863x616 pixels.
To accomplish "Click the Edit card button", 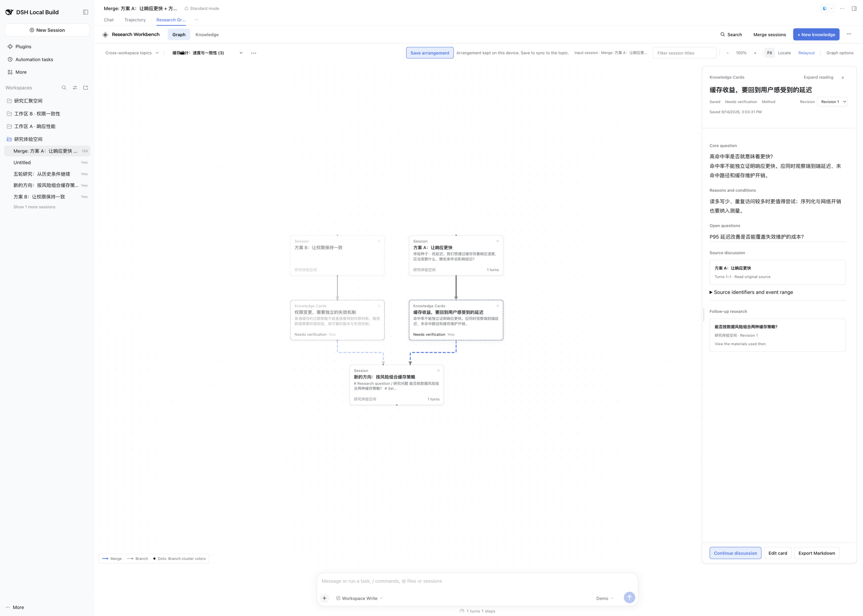I will coord(778,553).
